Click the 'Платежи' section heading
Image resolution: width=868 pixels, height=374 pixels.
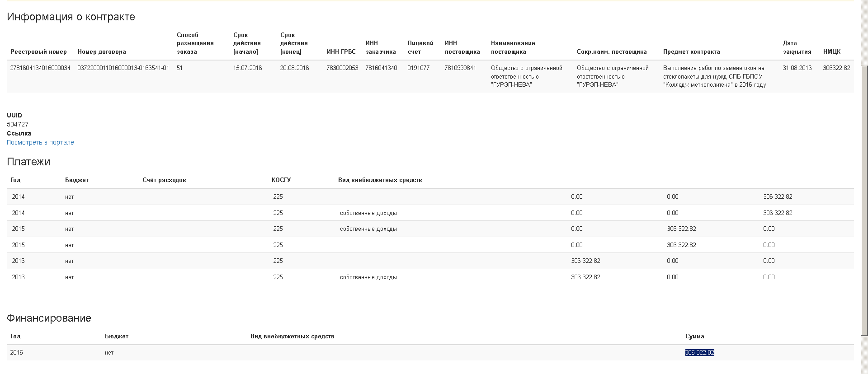point(28,162)
